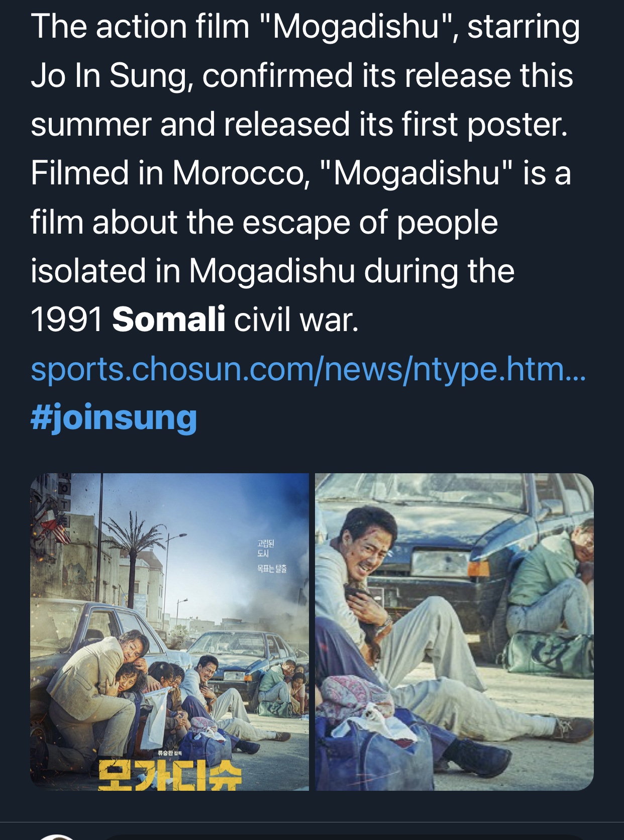Tap the divider line below the images
Screen dimensions: 624x840
[312, 822]
